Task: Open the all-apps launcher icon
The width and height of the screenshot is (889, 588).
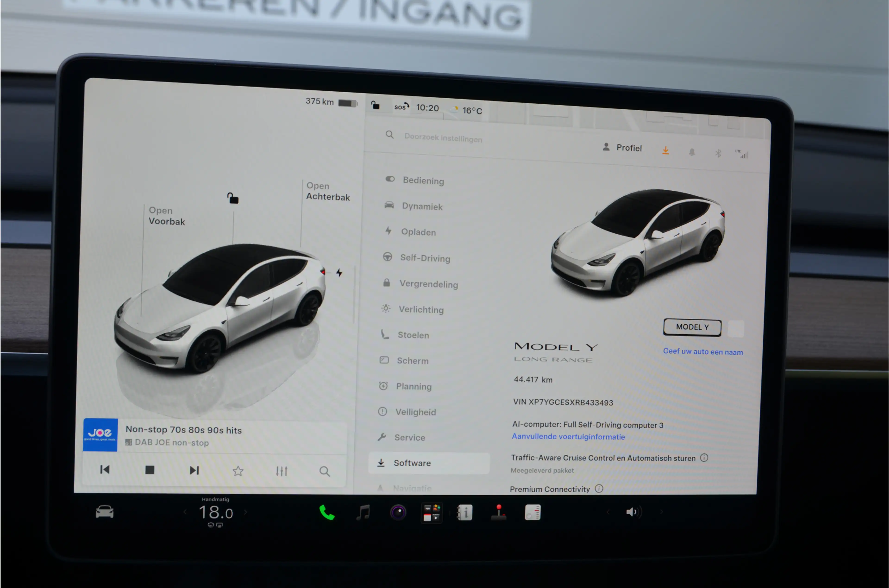Action: 432,513
